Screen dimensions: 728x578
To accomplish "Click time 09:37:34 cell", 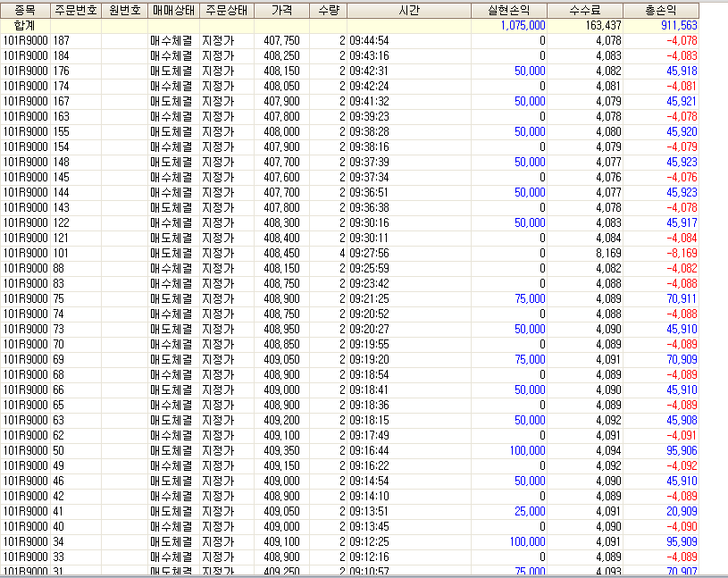I will pos(369,178).
